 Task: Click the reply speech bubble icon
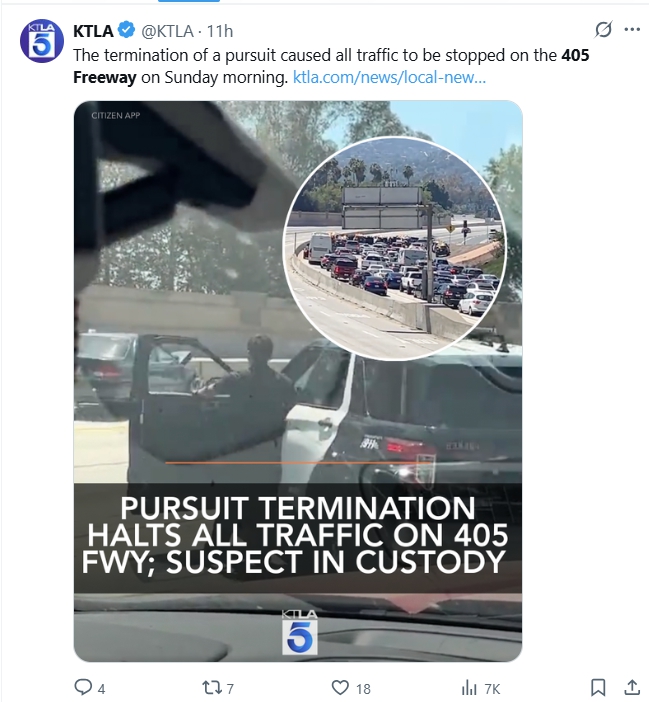(83, 687)
